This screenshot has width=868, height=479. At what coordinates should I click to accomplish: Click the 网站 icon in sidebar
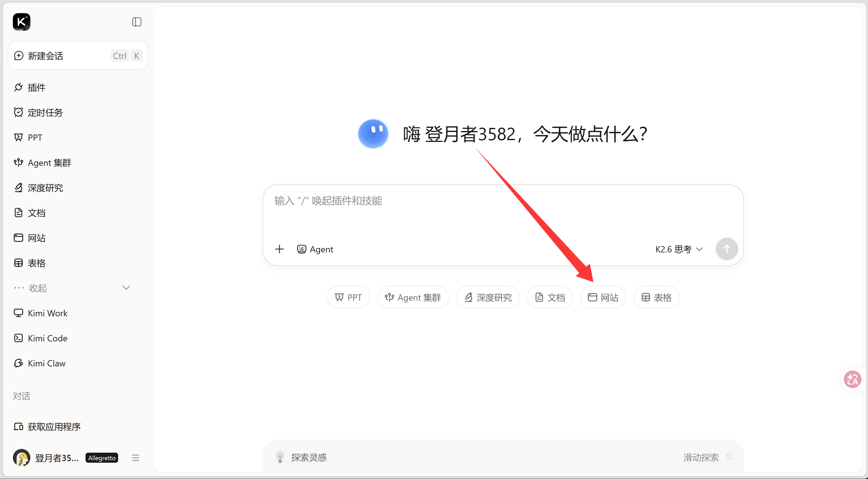tap(18, 238)
